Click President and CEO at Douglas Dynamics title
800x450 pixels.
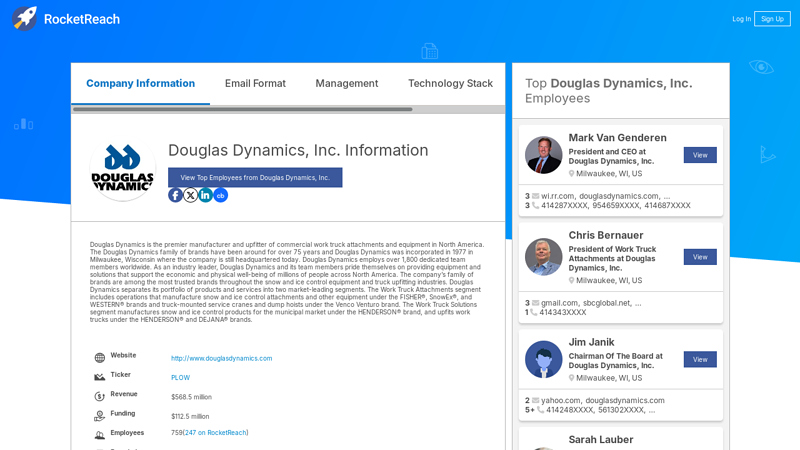tap(611, 156)
